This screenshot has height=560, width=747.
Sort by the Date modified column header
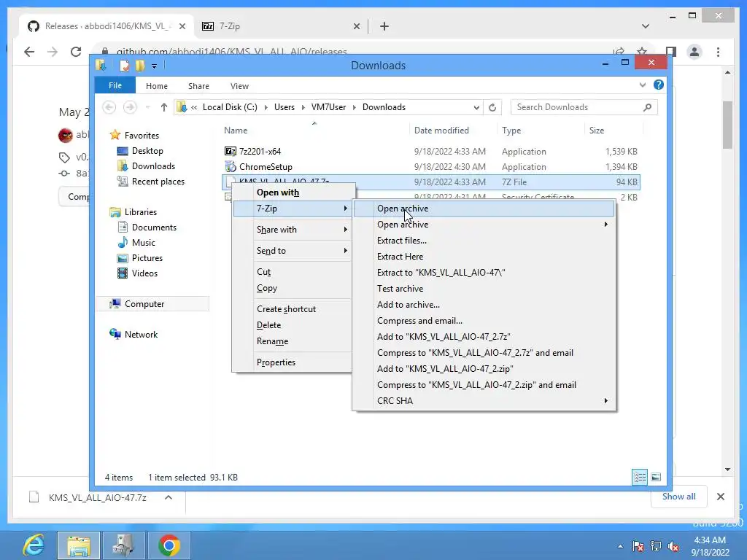coord(441,131)
